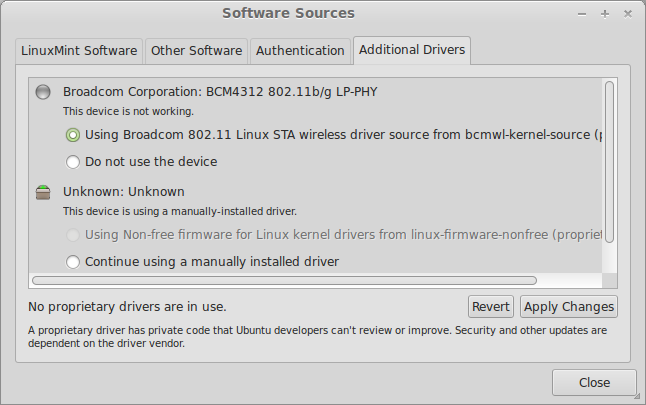Image resolution: width=646 pixels, height=405 pixels.
Task: Open the Other Software tab
Action: pyautogui.click(x=196, y=50)
